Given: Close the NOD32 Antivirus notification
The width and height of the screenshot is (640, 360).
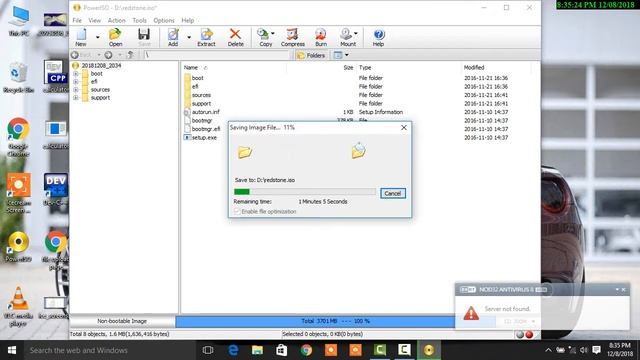Looking at the screenshot, I should (624, 289).
